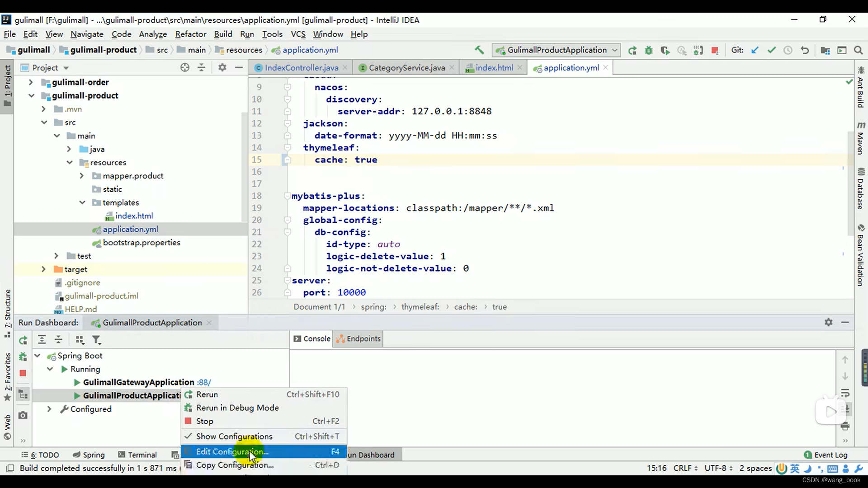The image size is (868, 488).
Task: Click UTF-8 encoding selector in status bar
Action: coord(718,468)
